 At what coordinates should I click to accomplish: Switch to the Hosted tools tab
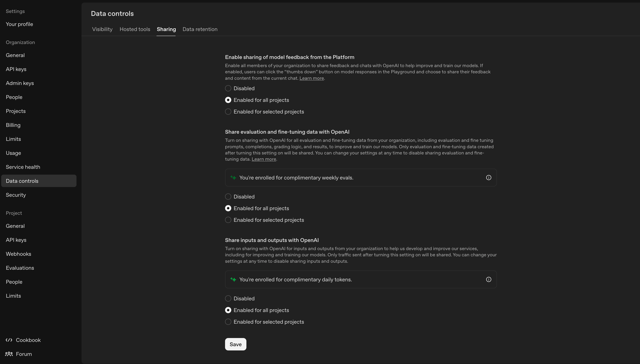135,29
